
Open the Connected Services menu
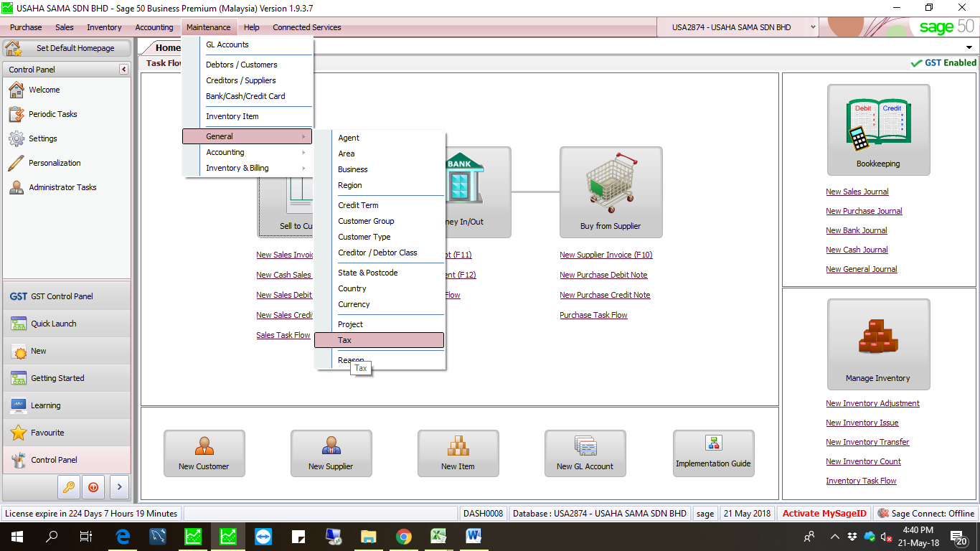(307, 27)
